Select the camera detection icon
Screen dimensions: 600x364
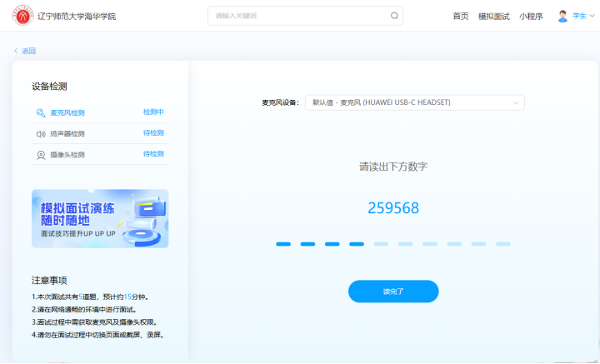point(40,154)
